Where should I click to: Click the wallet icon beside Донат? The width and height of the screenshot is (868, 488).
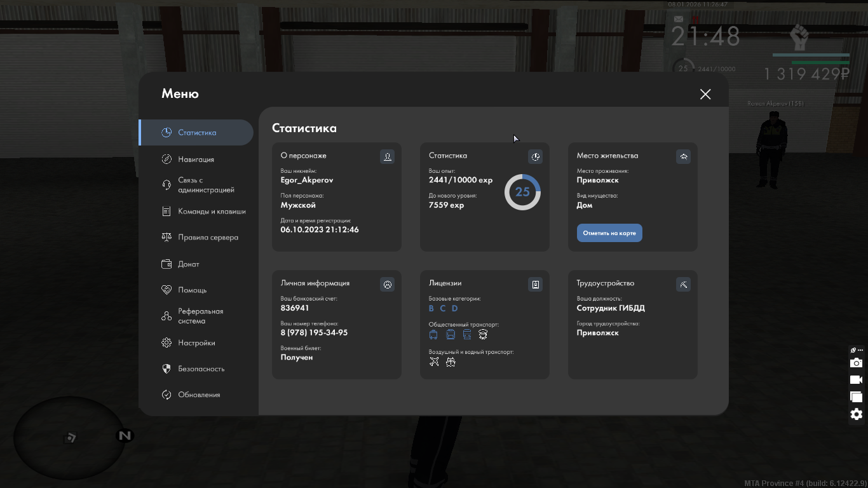pos(166,264)
